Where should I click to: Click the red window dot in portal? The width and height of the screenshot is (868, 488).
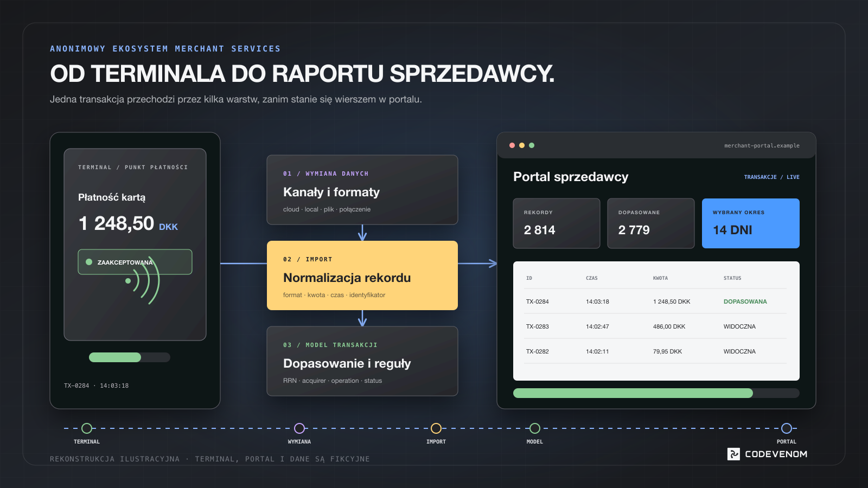click(x=512, y=145)
